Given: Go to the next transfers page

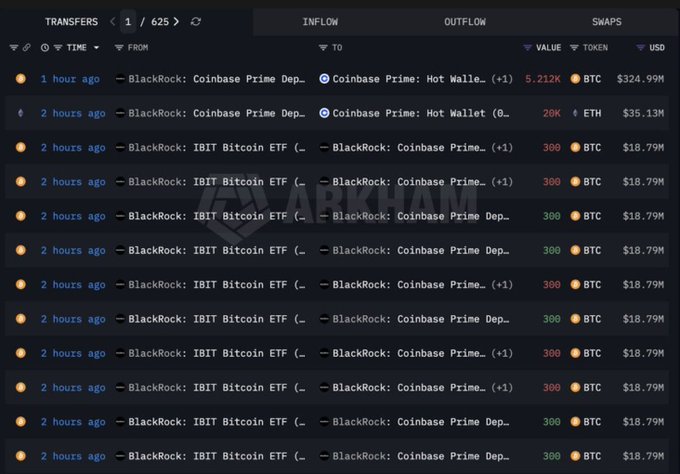Looking at the screenshot, I should tap(176, 22).
